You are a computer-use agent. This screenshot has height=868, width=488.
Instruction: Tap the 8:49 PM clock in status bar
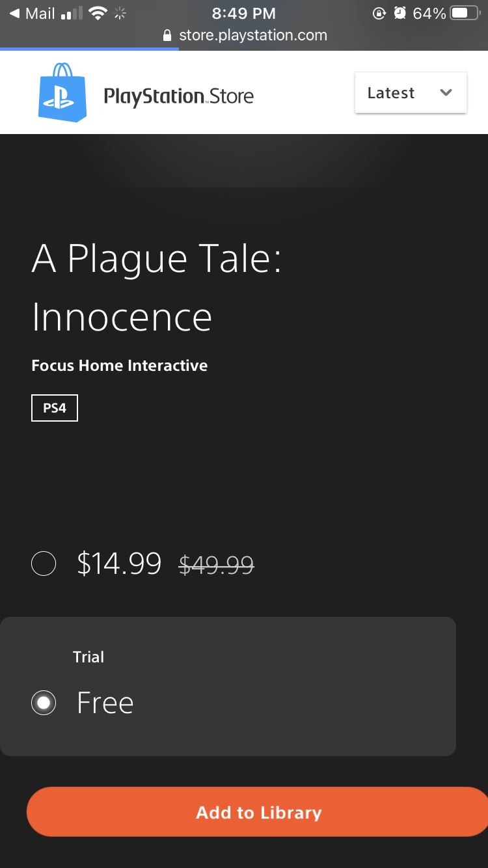(x=244, y=13)
